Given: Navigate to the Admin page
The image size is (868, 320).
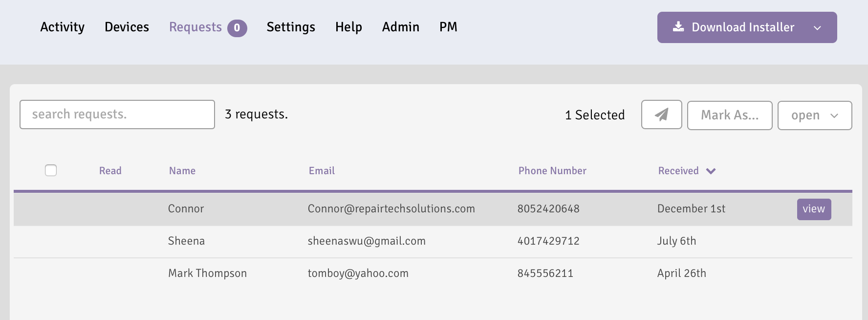Looking at the screenshot, I should coord(401,27).
